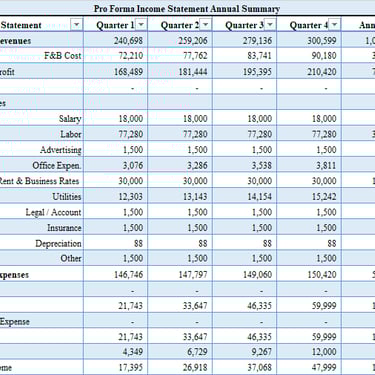Screen dimensions: 375x375
Task: Click Office Expen. value 3,811
Action: click(326, 165)
